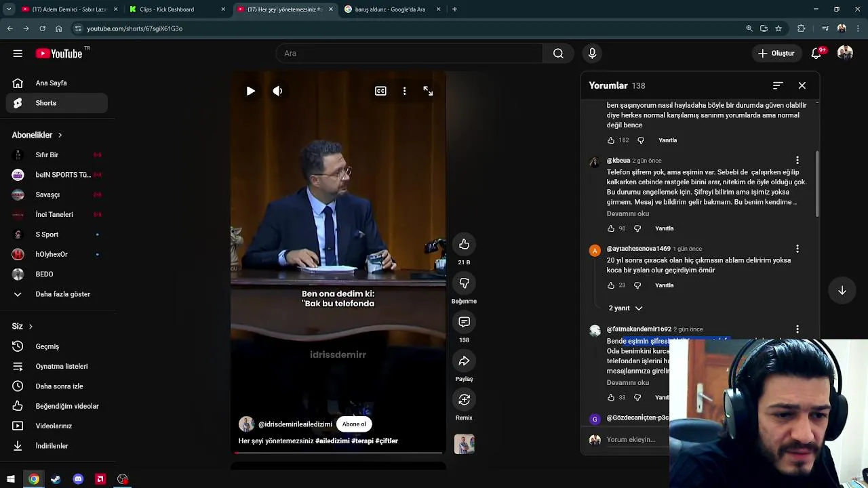Close the Yorumlar comments panel
Viewport: 868px width, 488px height.
(x=802, y=85)
